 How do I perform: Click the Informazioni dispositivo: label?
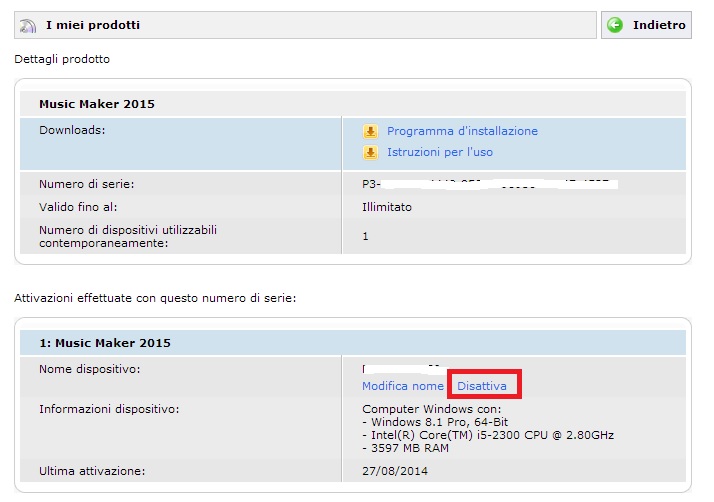click(x=109, y=409)
